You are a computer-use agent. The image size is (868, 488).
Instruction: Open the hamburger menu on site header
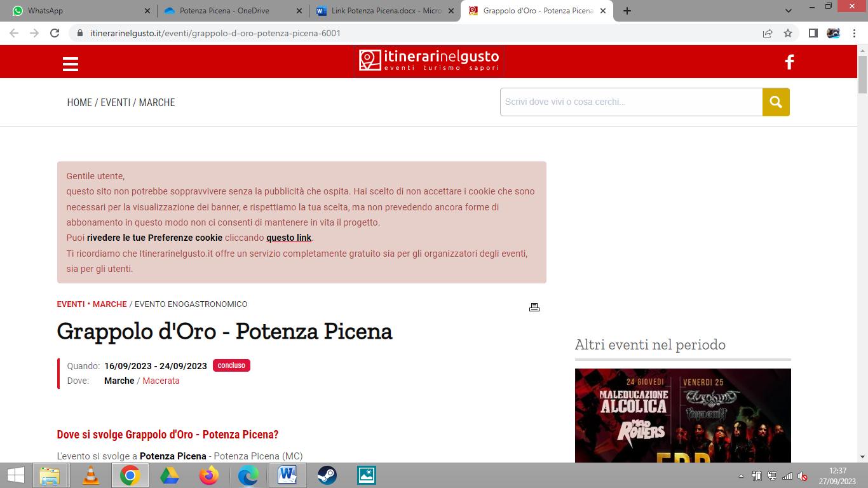(71, 64)
